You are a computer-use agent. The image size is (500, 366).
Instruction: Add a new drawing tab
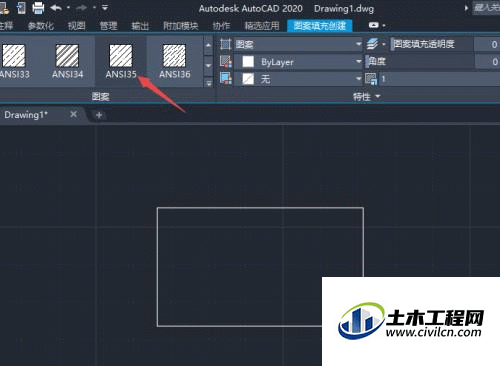(x=99, y=115)
